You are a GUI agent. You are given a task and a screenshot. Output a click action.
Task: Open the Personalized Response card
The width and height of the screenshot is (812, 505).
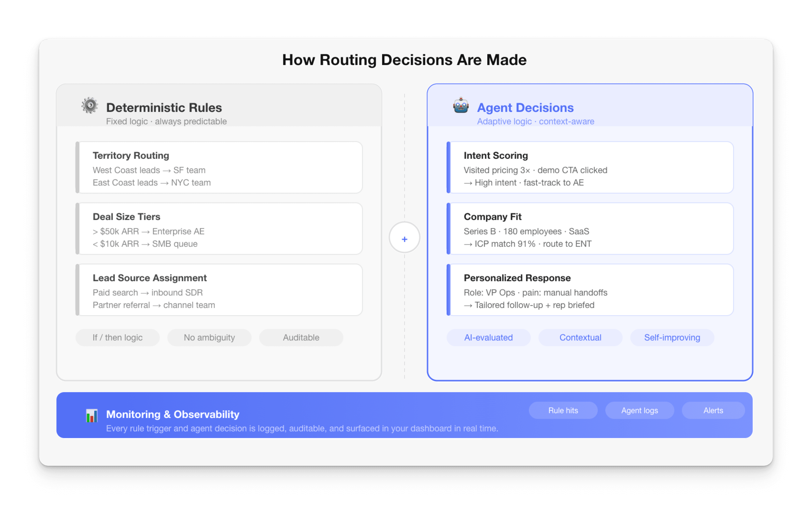(590, 290)
